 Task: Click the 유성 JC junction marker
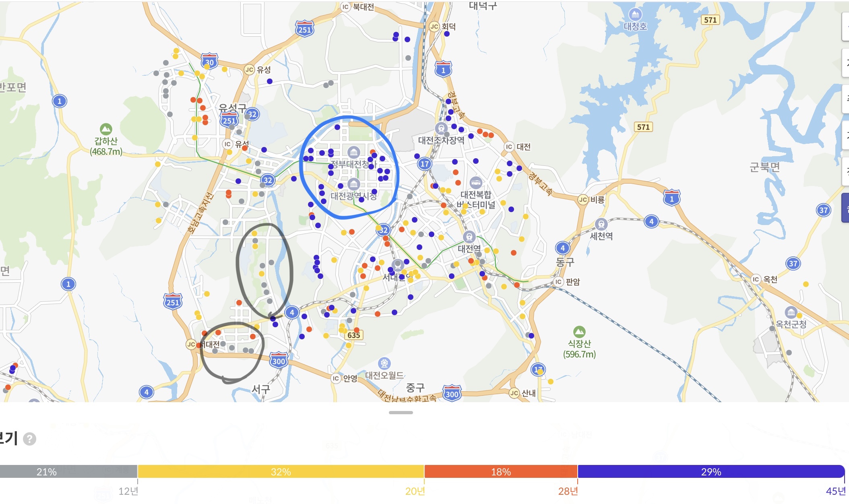249,70
